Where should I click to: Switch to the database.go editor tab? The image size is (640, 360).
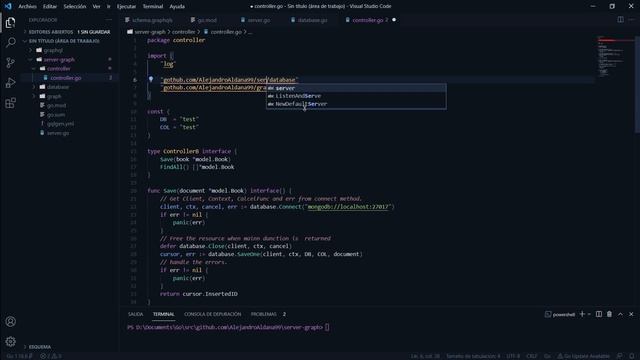pos(312,20)
